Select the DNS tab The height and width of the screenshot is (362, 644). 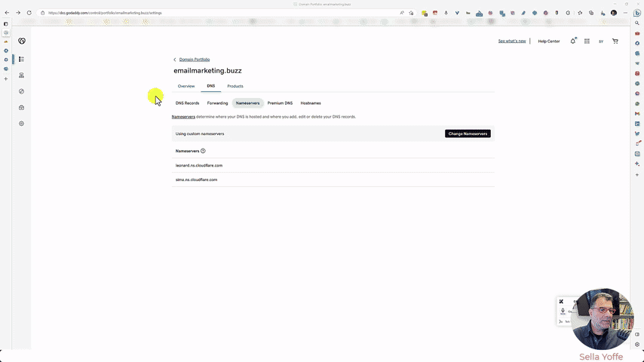coord(210,86)
